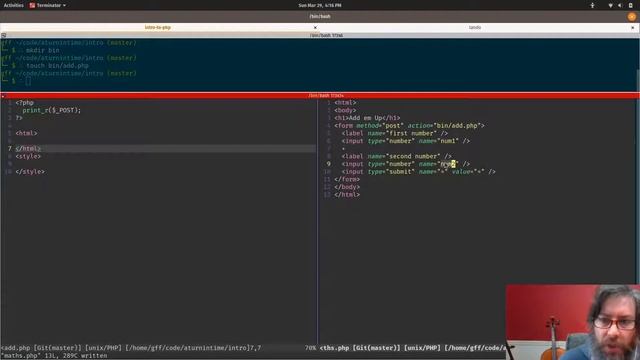Open the clock and calendar in top bar
The width and height of the screenshot is (640, 360).
click(320, 5)
